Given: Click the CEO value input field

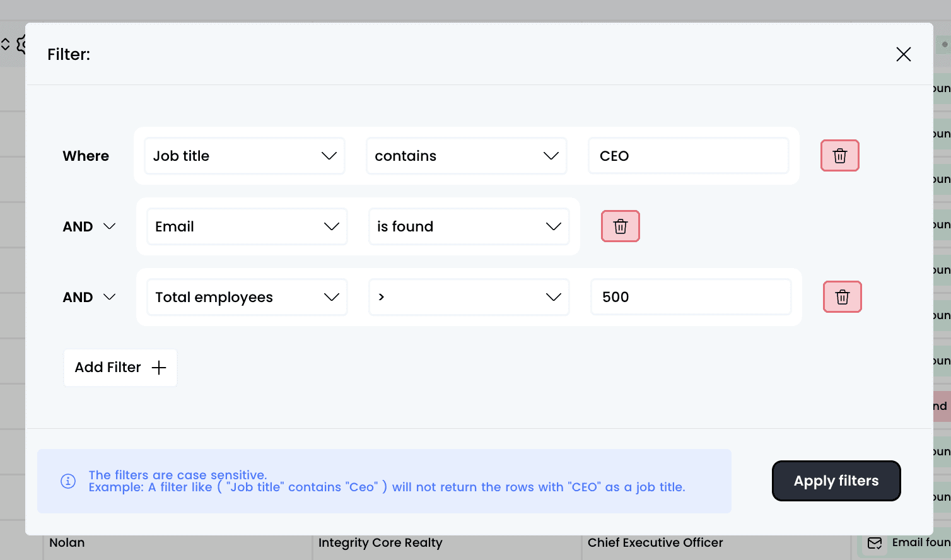Looking at the screenshot, I should tap(689, 156).
